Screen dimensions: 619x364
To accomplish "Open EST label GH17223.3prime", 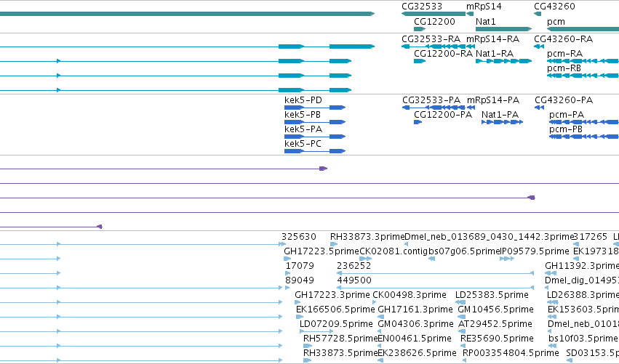I will click(332, 296).
